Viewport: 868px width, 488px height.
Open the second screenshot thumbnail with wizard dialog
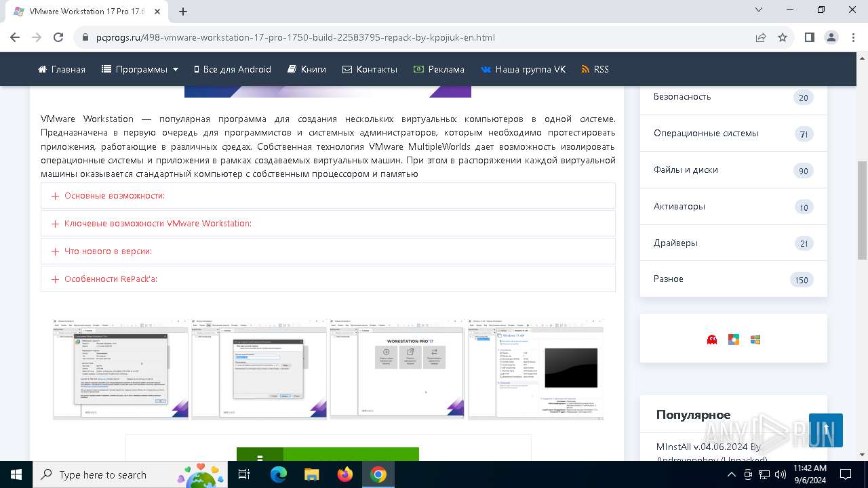coord(259,369)
